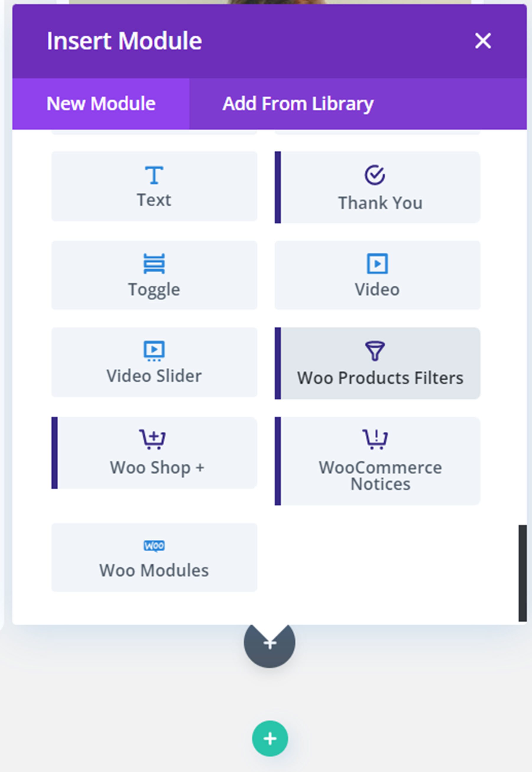The width and height of the screenshot is (532, 772).
Task: Select the Video Slider icon
Action: (154, 351)
